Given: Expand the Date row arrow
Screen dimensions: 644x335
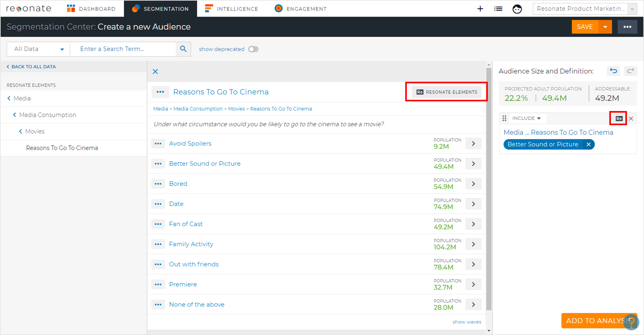Looking at the screenshot, I should (473, 204).
